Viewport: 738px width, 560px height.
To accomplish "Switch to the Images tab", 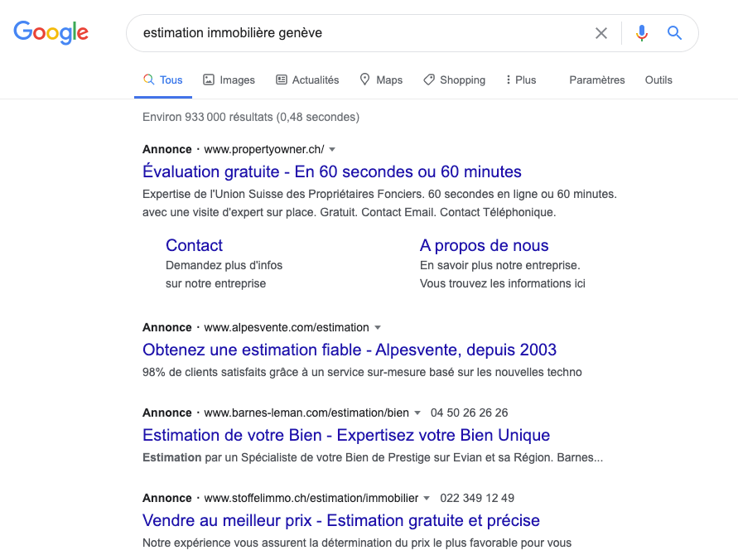I will 229,80.
